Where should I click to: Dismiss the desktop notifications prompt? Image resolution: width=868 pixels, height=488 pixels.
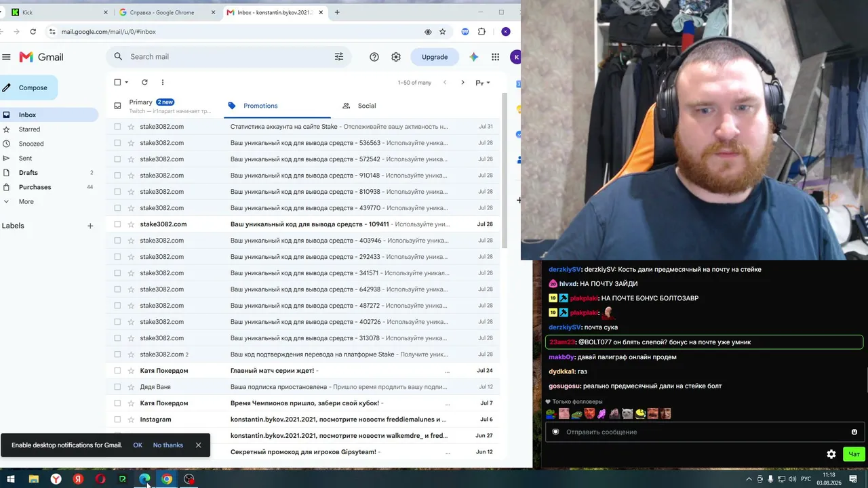(198, 445)
